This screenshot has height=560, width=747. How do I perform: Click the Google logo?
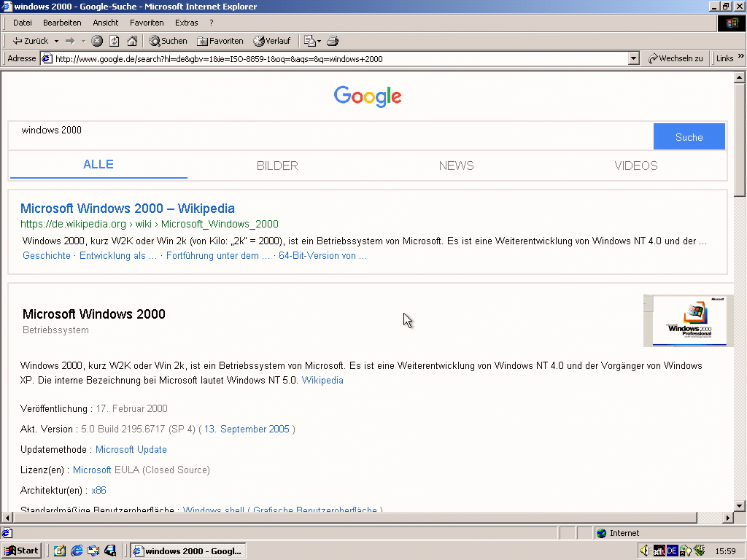(368, 97)
